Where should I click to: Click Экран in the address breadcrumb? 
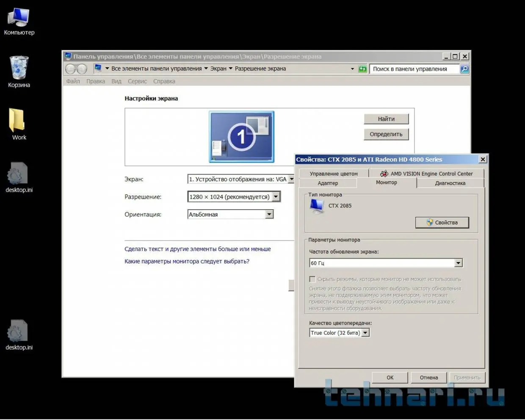[x=218, y=69]
